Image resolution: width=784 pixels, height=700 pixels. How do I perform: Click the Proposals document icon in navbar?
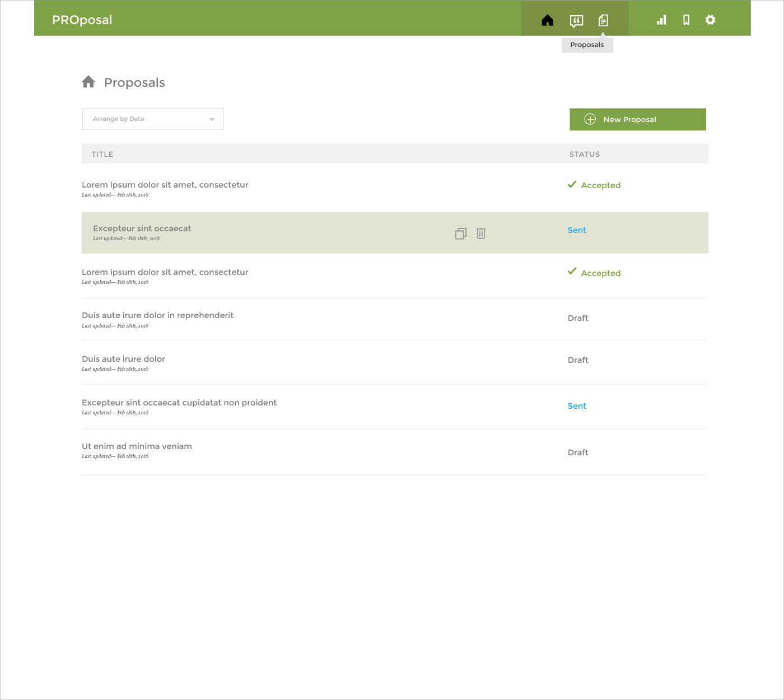[603, 21]
